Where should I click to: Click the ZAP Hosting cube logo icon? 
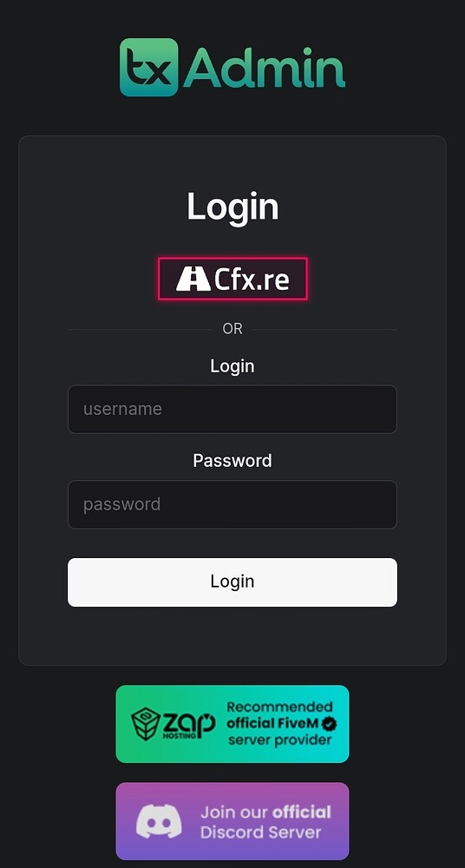[x=146, y=724]
